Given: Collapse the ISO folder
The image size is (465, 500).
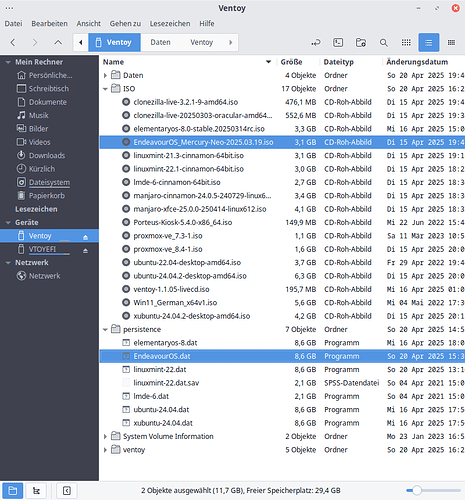Looking at the screenshot, I should [105, 89].
